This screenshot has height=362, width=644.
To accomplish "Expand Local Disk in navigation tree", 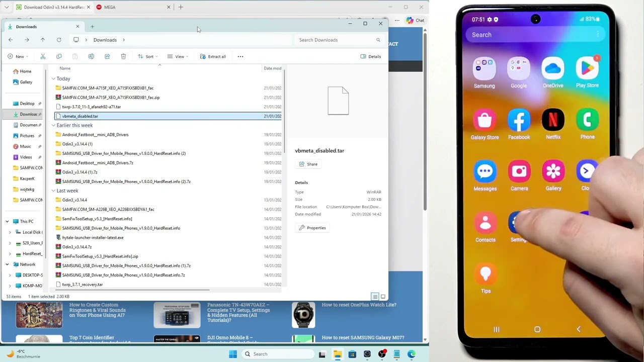I will pos(10,232).
